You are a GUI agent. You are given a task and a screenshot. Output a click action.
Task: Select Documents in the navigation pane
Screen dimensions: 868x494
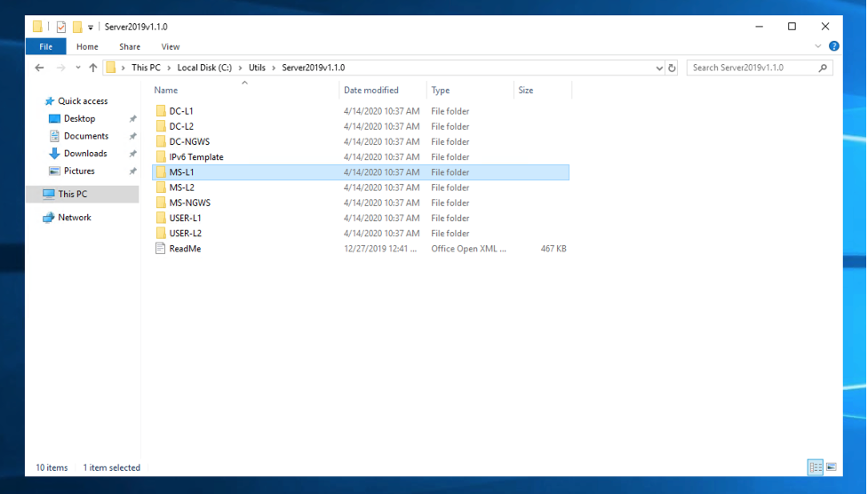click(86, 136)
